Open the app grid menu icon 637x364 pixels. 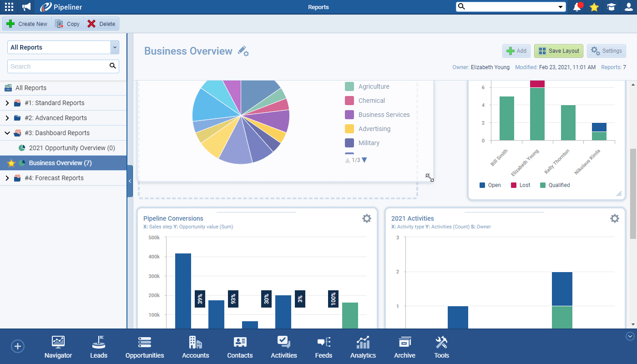[x=9, y=7]
